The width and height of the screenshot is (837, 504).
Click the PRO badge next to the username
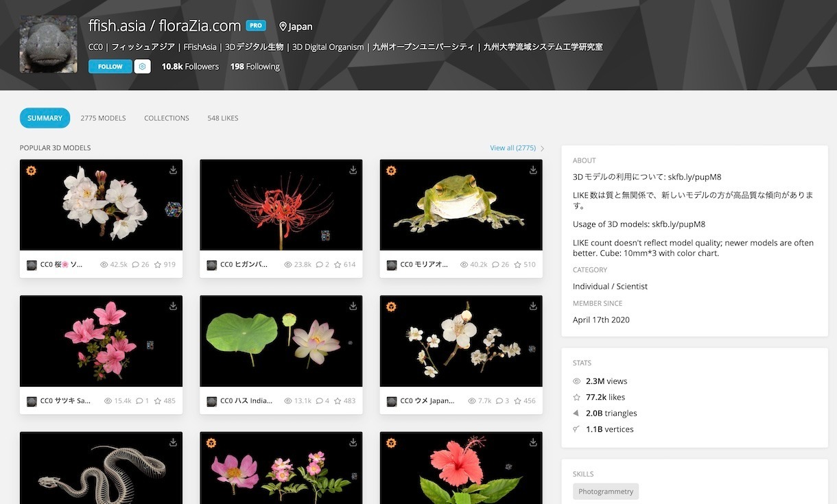[x=256, y=25]
